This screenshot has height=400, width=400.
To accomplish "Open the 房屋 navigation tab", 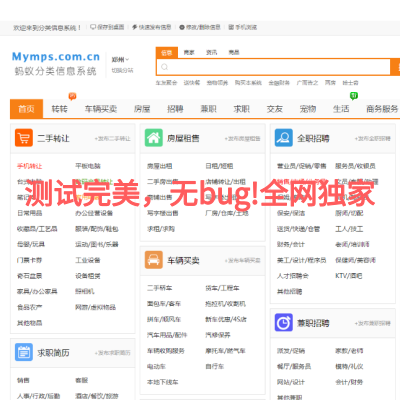I will pos(142,109).
